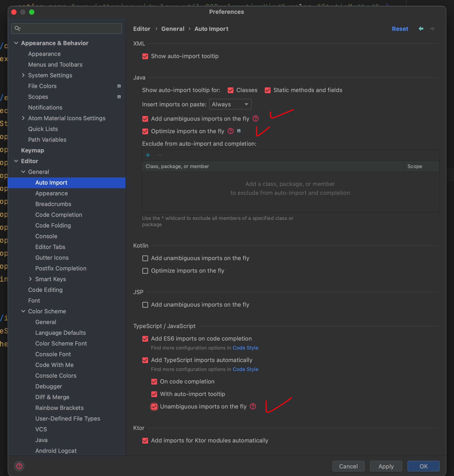Click project-level badge icon next to File Colors
This screenshot has width=454, height=476.
coord(119,86)
